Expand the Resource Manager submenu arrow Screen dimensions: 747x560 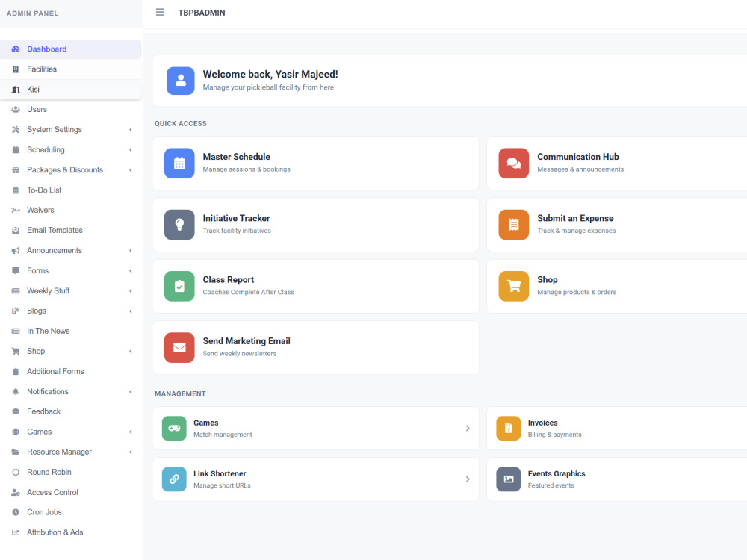pyautogui.click(x=131, y=452)
